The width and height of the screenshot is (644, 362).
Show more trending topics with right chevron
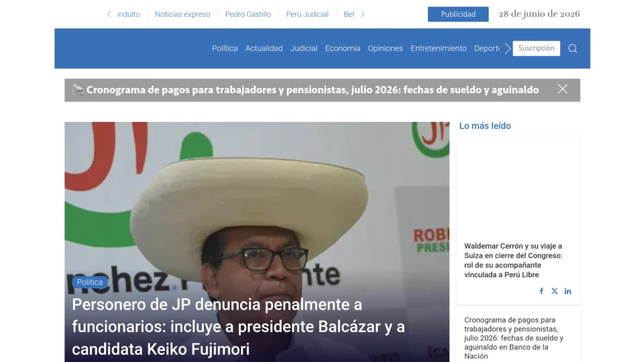[362, 14]
